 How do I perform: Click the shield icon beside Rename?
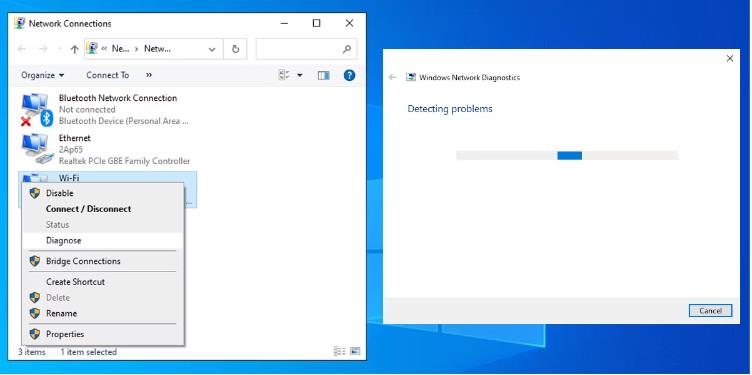[x=35, y=314]
